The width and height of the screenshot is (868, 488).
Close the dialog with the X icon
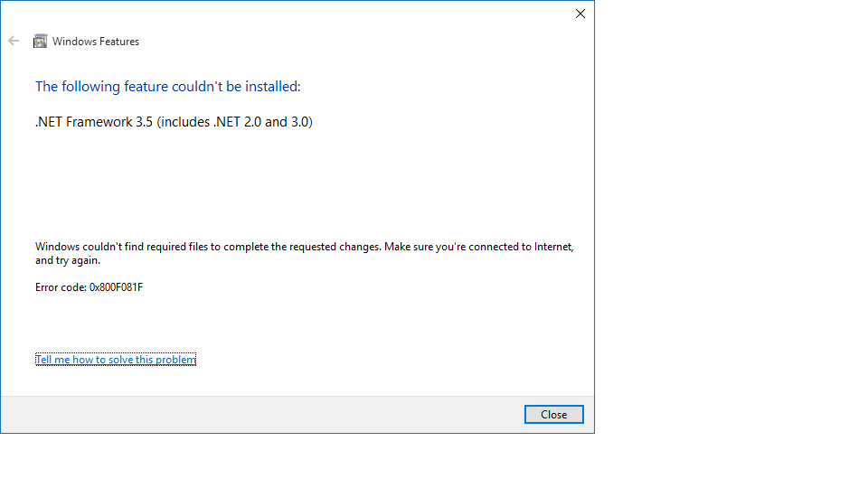coord(580,14)
